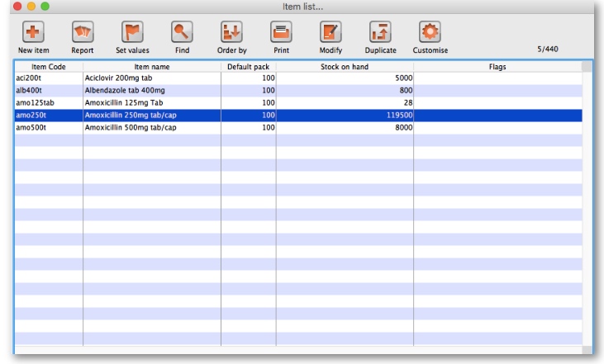Click the Order by icon

point(231,33)
